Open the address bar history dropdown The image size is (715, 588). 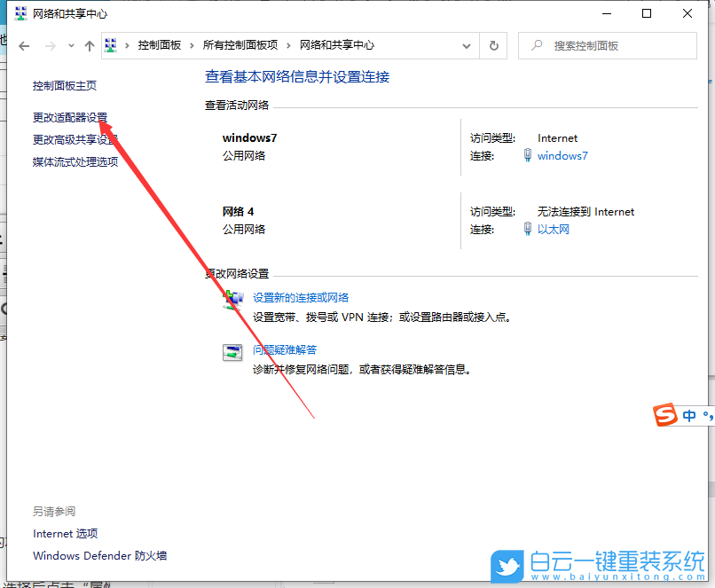coord(466,45)
